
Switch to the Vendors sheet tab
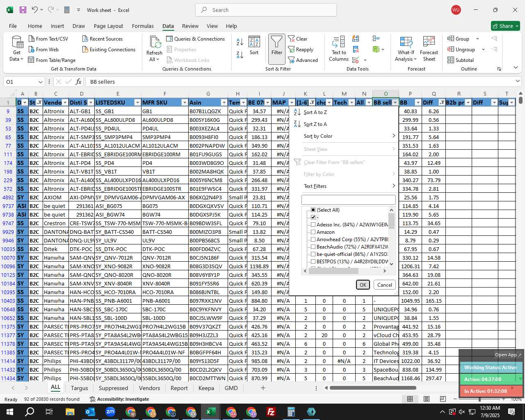pyautogui.click(x=149, y=388)
